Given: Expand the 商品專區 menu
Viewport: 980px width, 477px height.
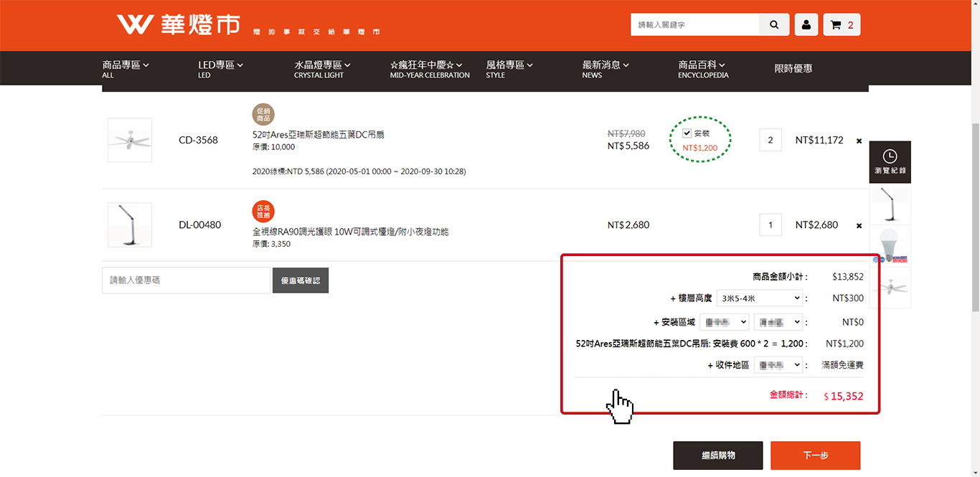Looking at the screenshot, I should 126,69.
